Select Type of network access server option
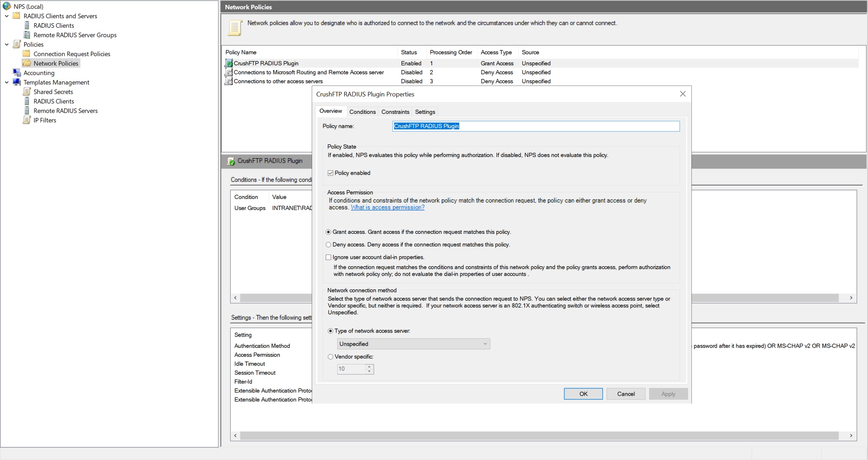This screenshot has width=868, height=460. tap(330, 331)
